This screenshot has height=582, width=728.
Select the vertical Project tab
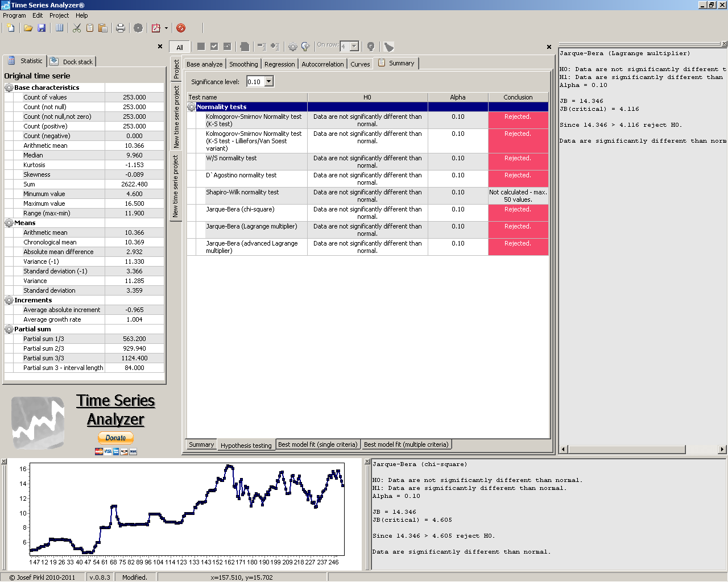[x=176, y=69]
